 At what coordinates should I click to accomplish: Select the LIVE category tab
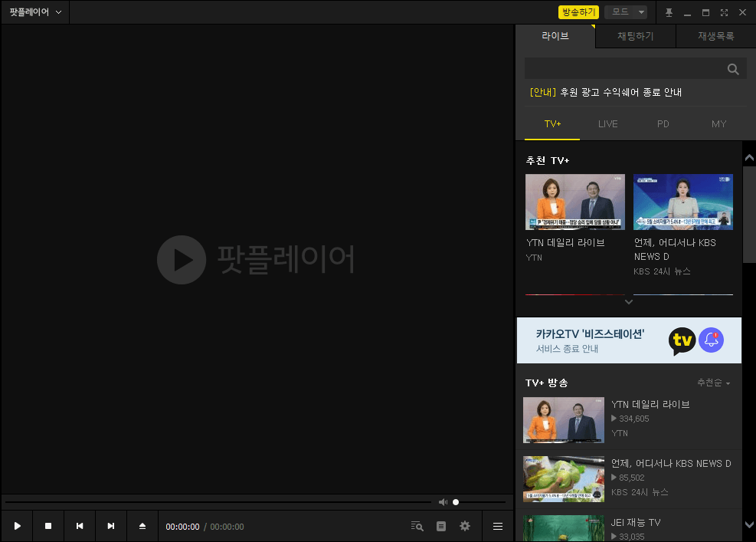607,123
